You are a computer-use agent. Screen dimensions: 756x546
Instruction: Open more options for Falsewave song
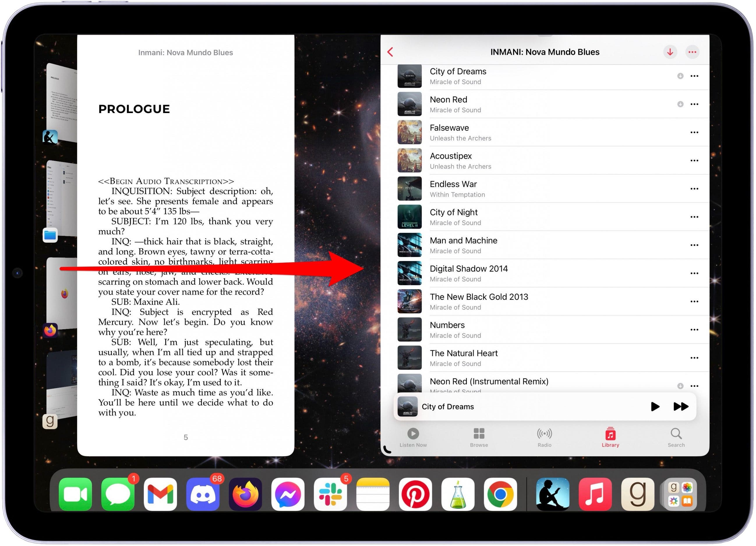(x=694, y=132)
